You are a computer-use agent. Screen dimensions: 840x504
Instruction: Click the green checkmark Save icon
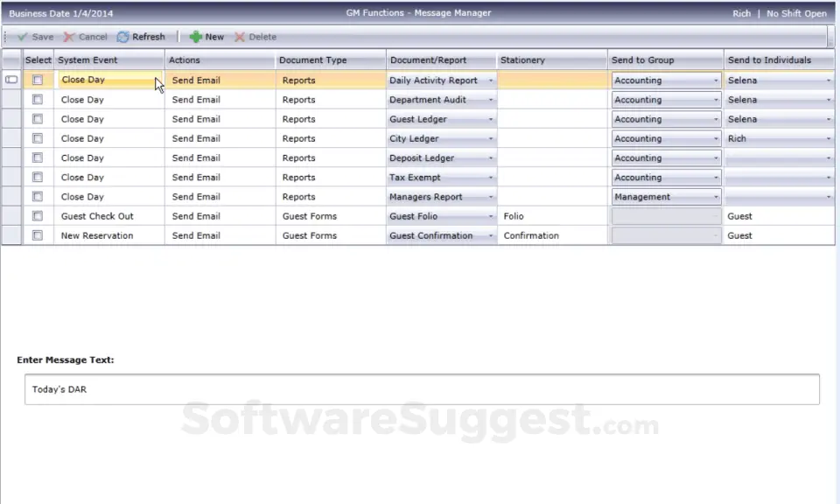[23, 37]
